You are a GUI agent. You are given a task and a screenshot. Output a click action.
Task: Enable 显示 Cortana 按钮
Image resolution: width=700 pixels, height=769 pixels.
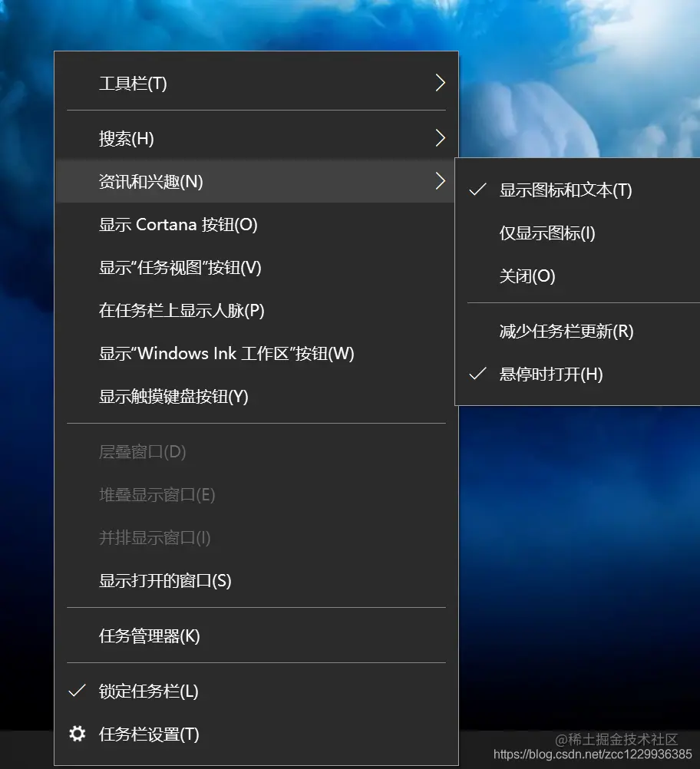pyautogui.click(x=179, y=224)
